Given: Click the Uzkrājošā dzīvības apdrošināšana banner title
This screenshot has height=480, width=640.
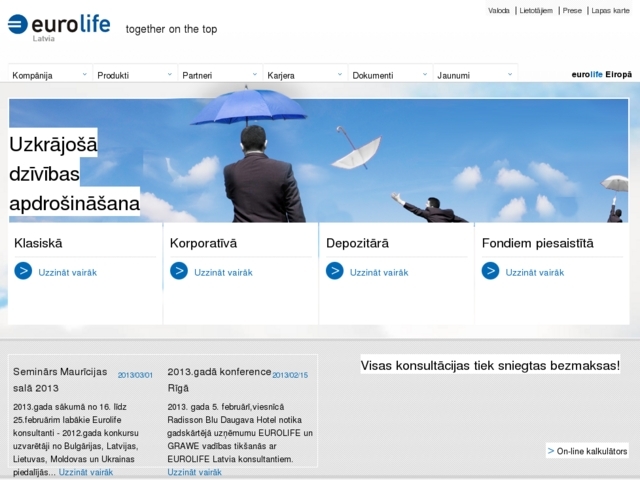Looking at the screenshot, I should 74,174.
